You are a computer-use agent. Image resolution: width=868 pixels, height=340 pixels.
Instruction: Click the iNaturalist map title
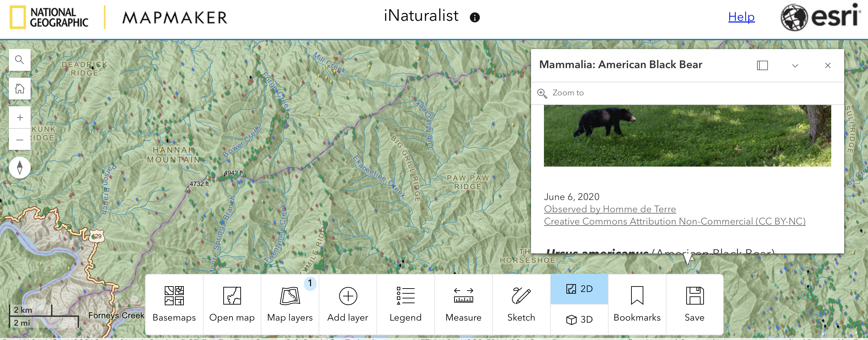[x=421, y=16]
